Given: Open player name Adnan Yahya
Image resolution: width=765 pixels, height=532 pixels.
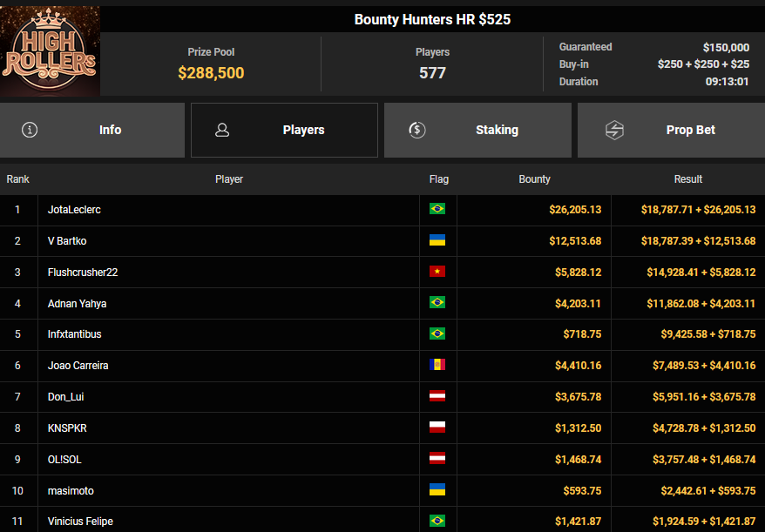Looking at the screenshot, I should click(x=78, y=303).
